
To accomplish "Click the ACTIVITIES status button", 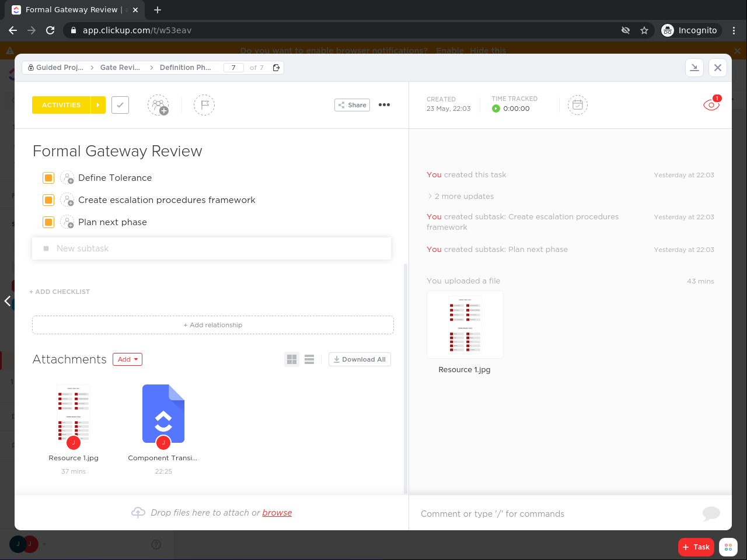I will click(x=61, y=105).
